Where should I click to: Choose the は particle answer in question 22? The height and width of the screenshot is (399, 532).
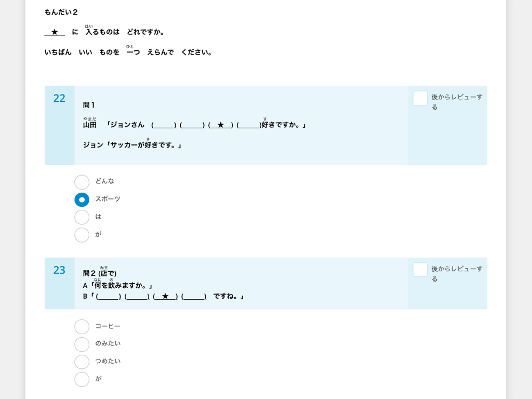82,217
